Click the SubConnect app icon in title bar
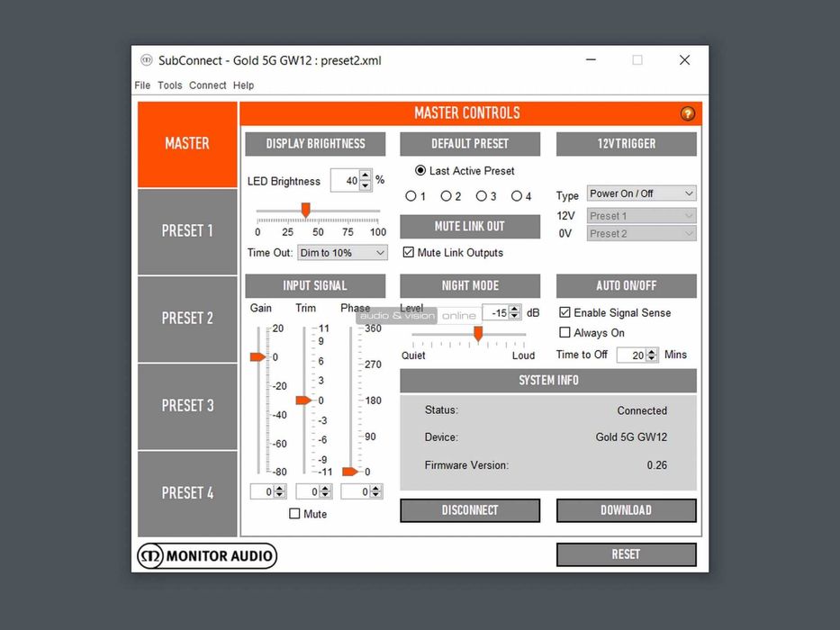Viewport: 840px width, 630px height. 146,60
